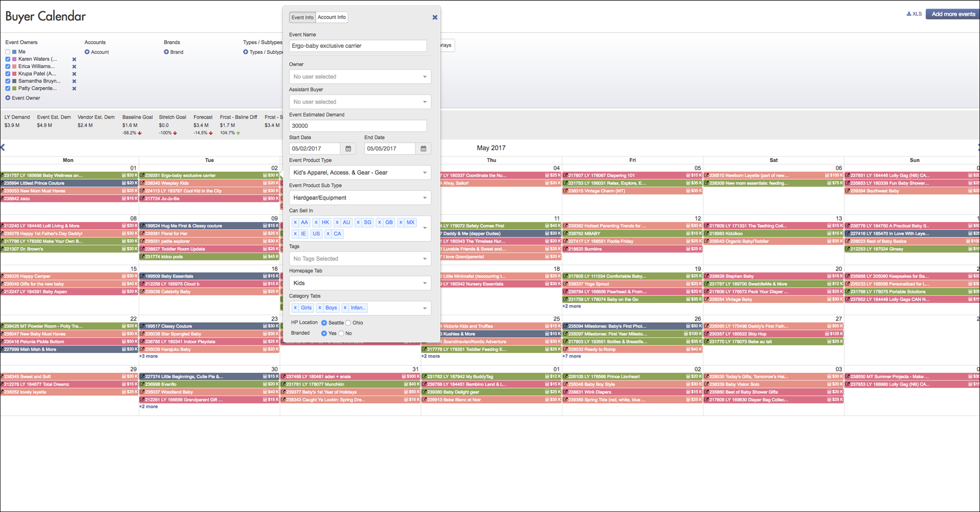This screenshot has height=512, width=980.
Task: Expand the Can Sell In country list
Action: coord(424,228)
